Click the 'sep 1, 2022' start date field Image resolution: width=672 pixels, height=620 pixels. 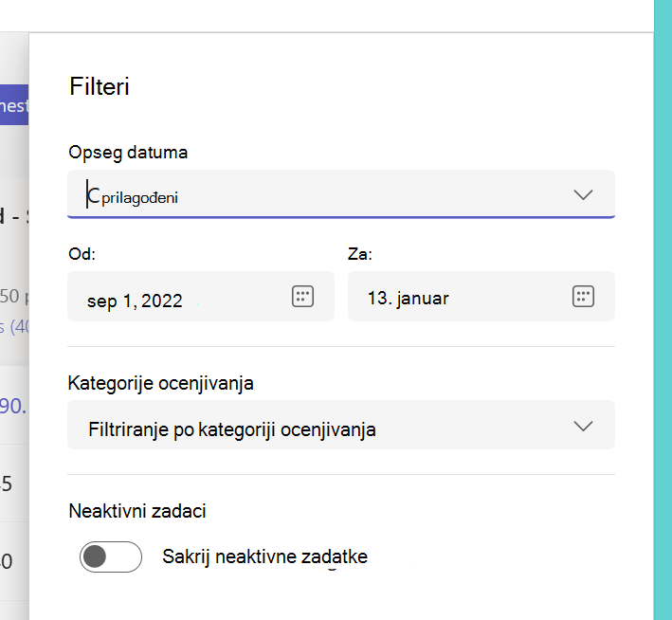pos(201,297)
